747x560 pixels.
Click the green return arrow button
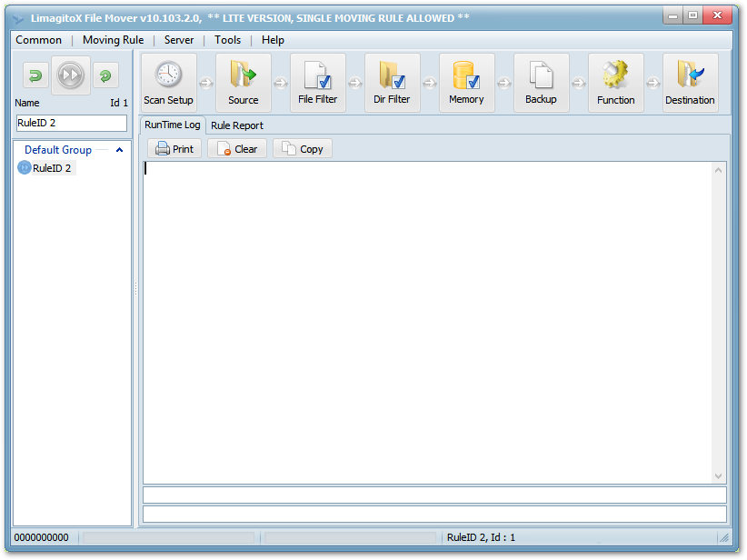(x=35, y=75)
